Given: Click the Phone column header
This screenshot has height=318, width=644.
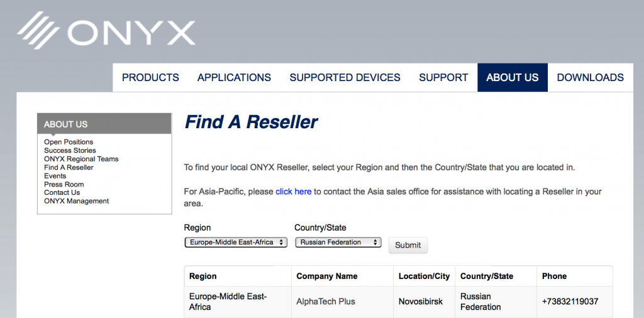Looking at the screenshot, I should coord(575,276).
